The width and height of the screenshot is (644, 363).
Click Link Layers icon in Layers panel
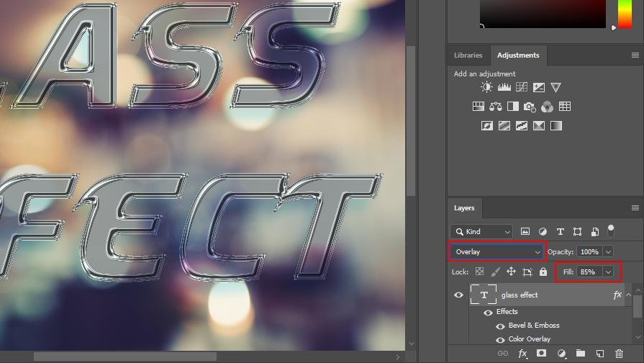point(503,353)
